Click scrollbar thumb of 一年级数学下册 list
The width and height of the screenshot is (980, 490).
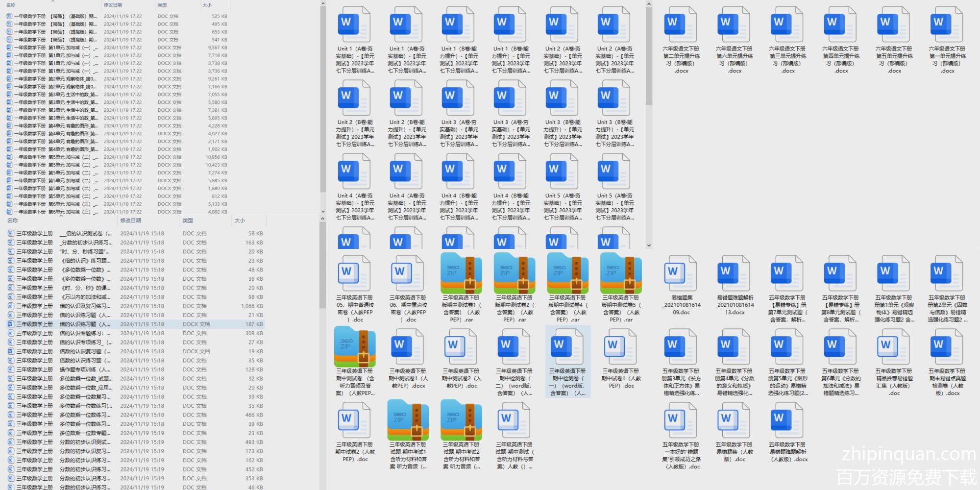point(322,98)
